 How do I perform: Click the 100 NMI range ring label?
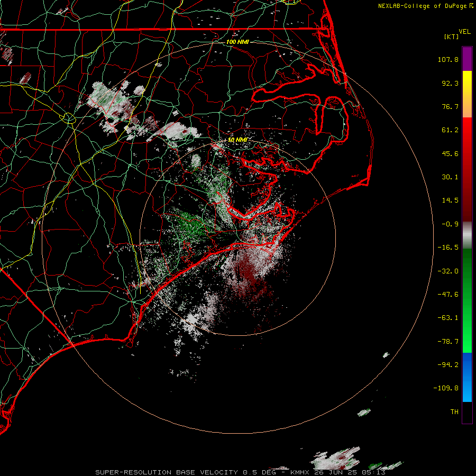[237, 42]
